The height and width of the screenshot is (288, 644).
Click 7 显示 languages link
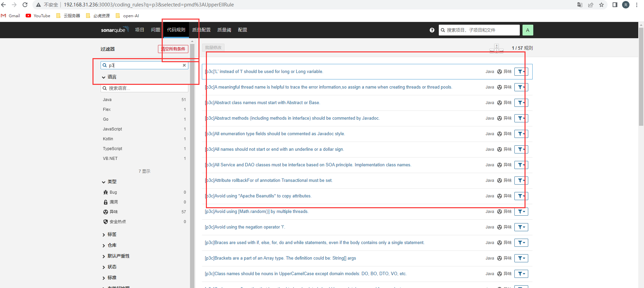[144, 171]
